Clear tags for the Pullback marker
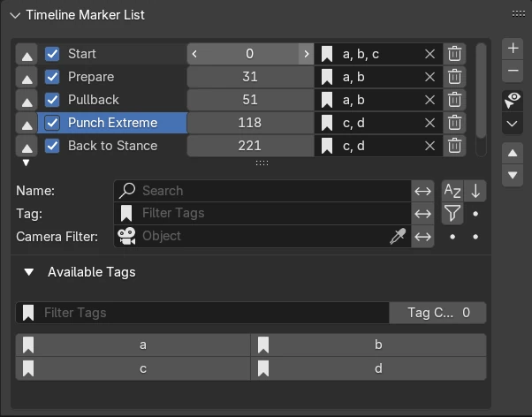 click(429, 100)
